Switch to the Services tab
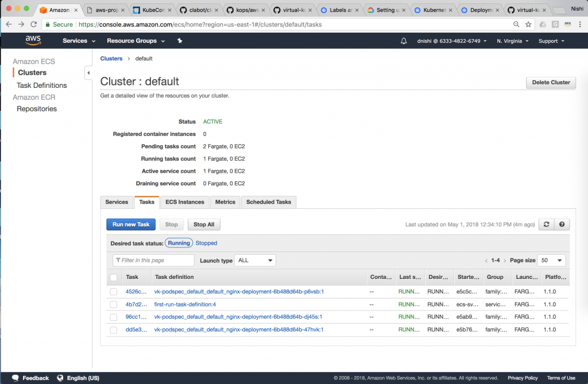Screen dimensions: 588x384 click(117, 202)
